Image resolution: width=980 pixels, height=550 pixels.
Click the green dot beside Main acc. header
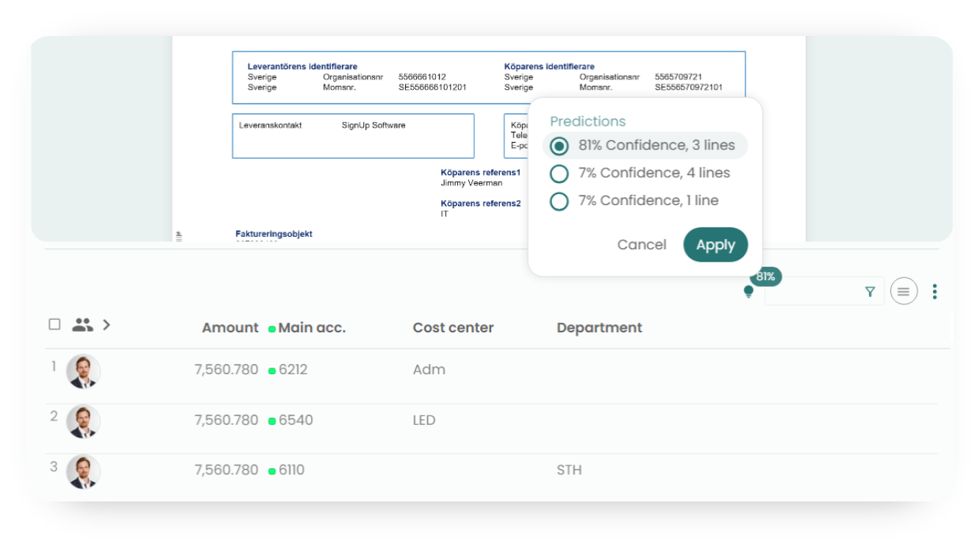pos(272,329)
